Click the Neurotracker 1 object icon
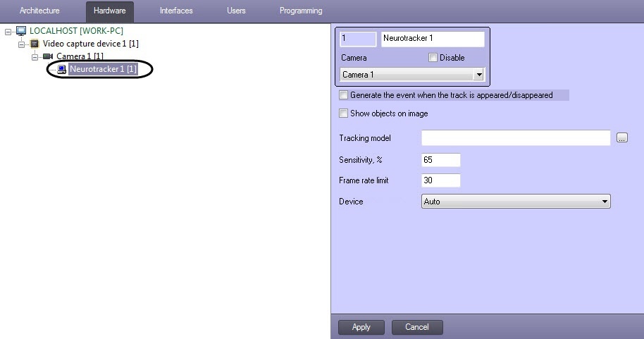The image size is (644, 339). tap(61, 69)
